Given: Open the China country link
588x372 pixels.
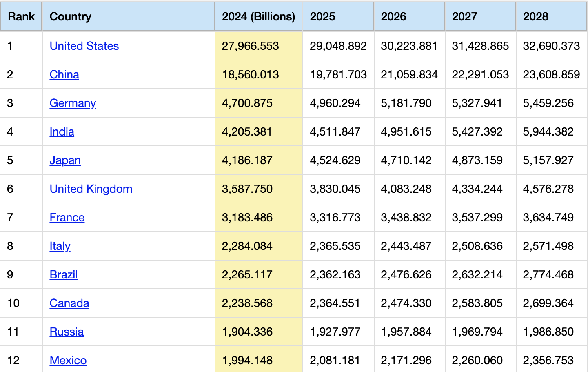Looking at the screenshot, I should tap(64, 75).
